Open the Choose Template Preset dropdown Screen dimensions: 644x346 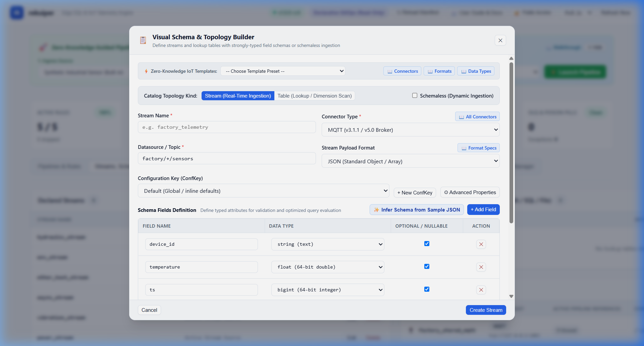point(283,71)
